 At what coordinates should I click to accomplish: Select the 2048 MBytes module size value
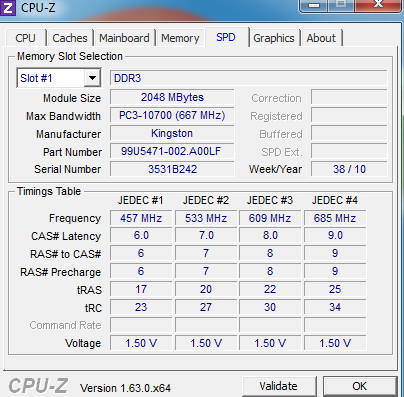click(172, 97)
